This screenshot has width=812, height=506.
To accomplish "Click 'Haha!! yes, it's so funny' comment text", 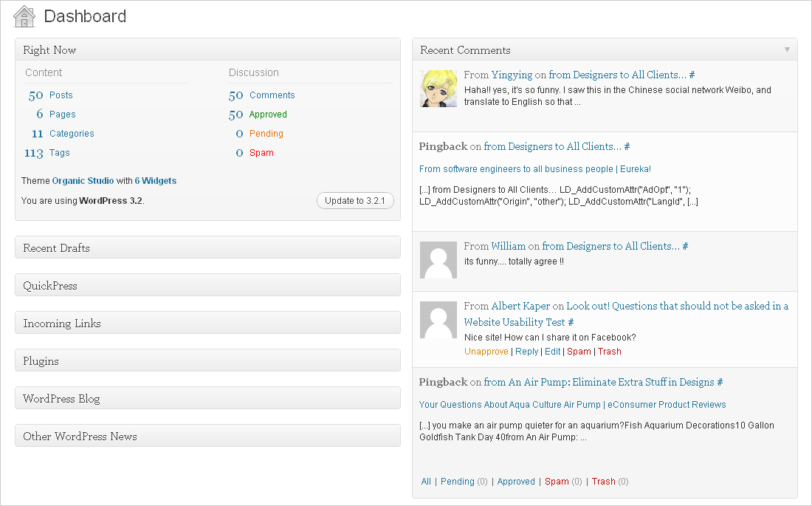I will click(618, 96).
